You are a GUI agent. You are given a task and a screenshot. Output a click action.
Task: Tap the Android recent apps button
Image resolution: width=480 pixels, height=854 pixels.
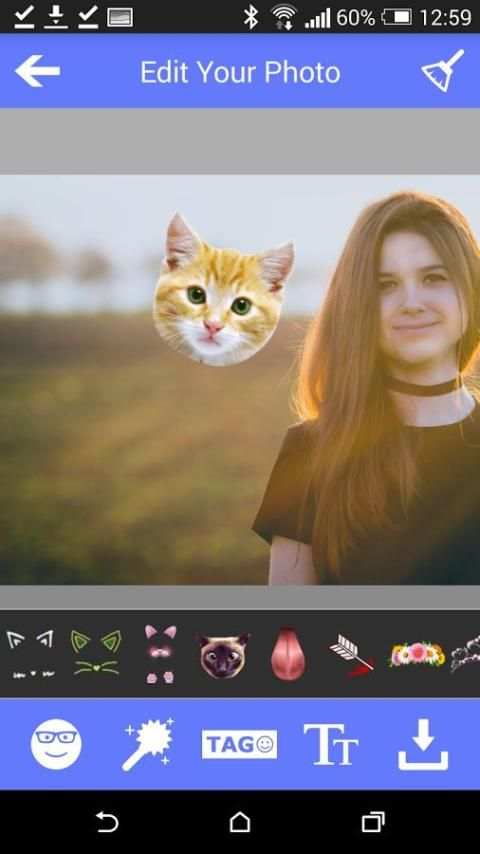point(373,821)
